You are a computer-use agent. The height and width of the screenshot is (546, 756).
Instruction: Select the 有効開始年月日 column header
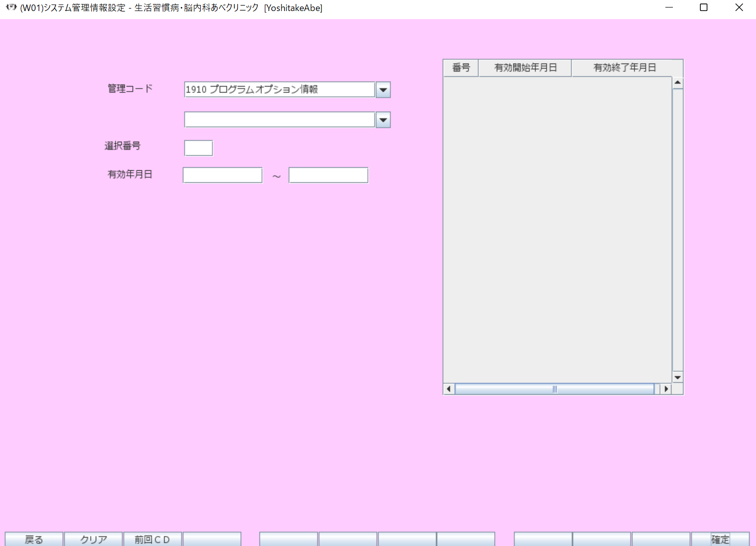(x=525, y=68)
